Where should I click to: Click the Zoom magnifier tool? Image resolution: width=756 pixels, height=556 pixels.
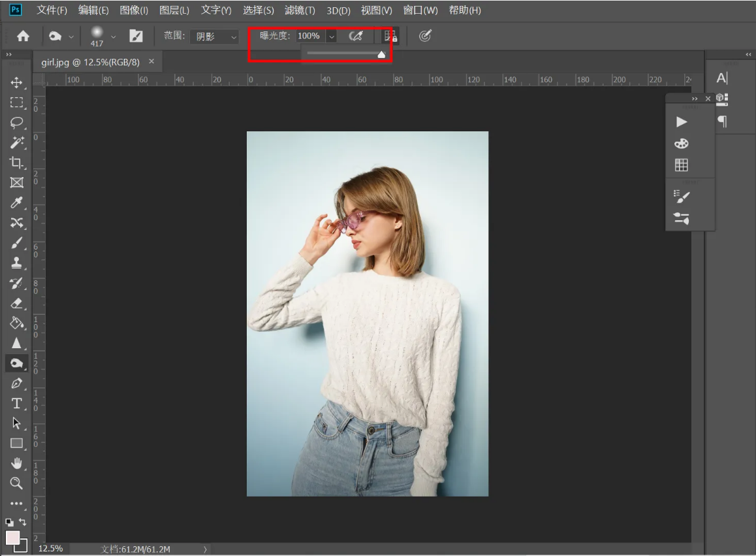pos(16,483)
